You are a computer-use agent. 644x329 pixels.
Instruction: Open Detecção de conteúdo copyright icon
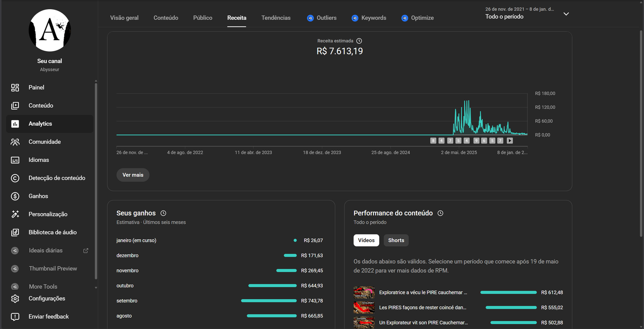(15, 178)
